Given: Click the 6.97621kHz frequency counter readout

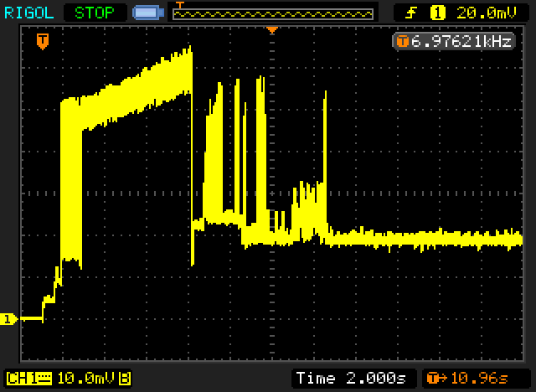Looking at the screenshot, I should pos(461,42).
